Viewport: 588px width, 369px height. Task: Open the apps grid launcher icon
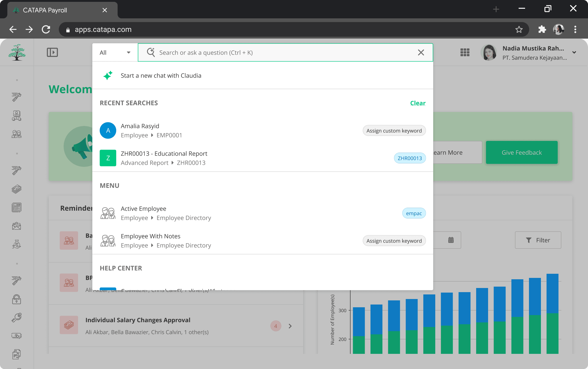[465, 52]
